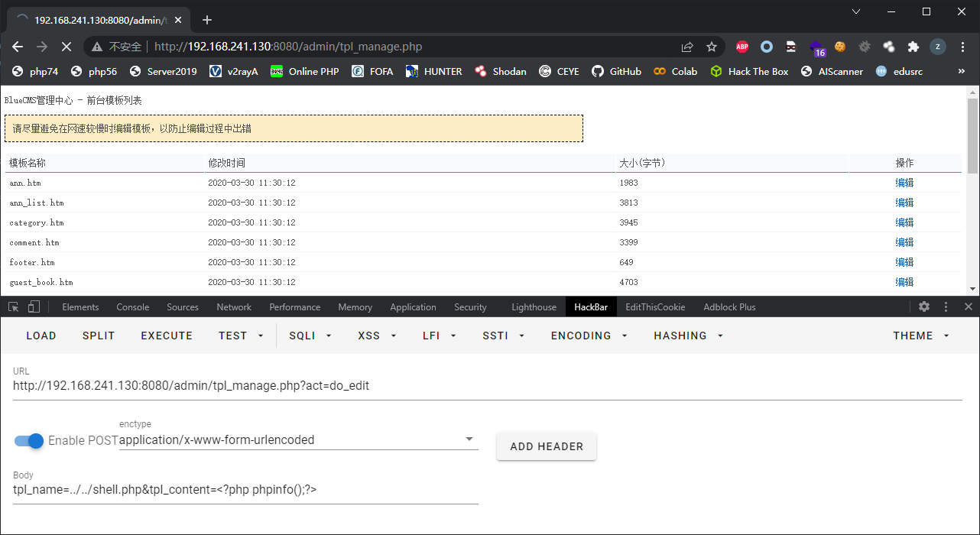Screen dimensions: 980x535
Task: Click the LOAD button in HackBar
Action: 41,336
